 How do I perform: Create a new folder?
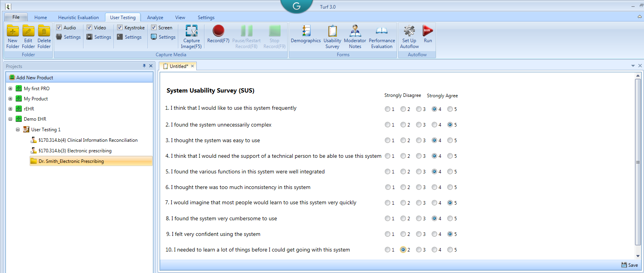tap(12, 36)
